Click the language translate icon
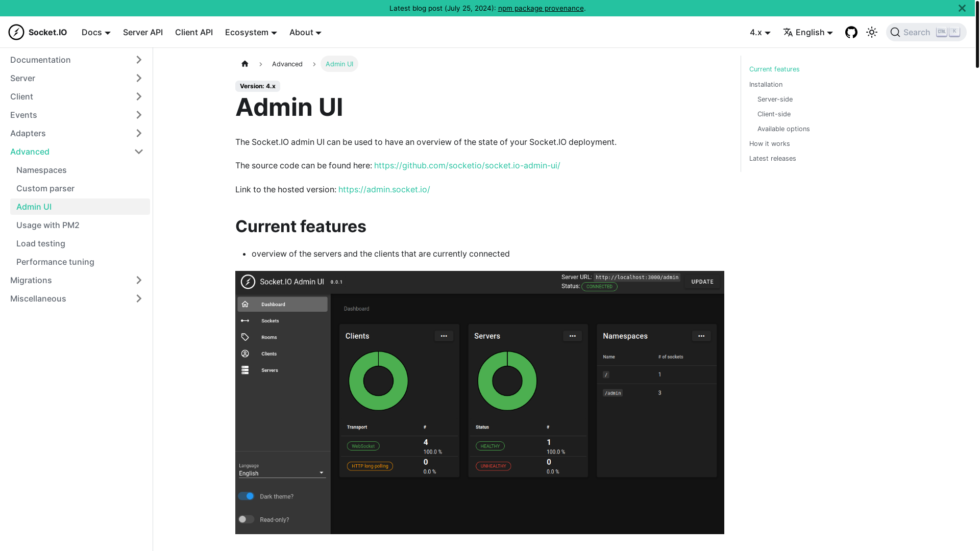980x551 pixels. (788, 32)
